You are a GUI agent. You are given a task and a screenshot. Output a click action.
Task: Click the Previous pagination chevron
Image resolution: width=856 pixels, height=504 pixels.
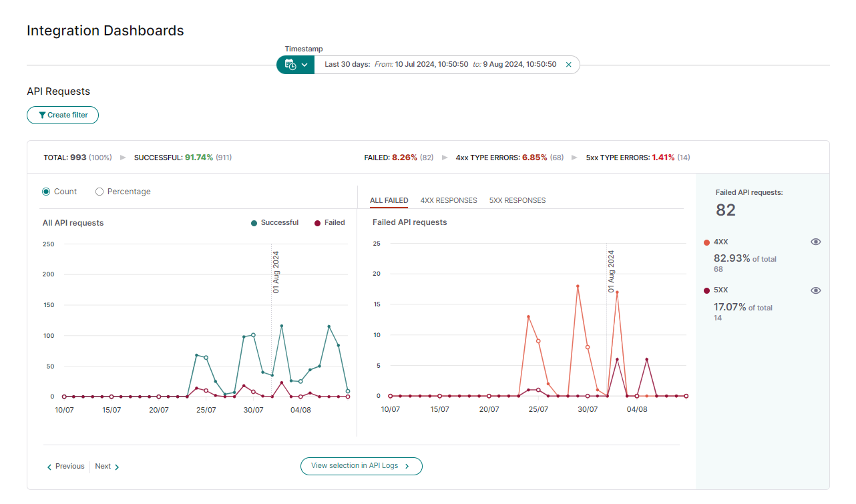pos(49,466)
